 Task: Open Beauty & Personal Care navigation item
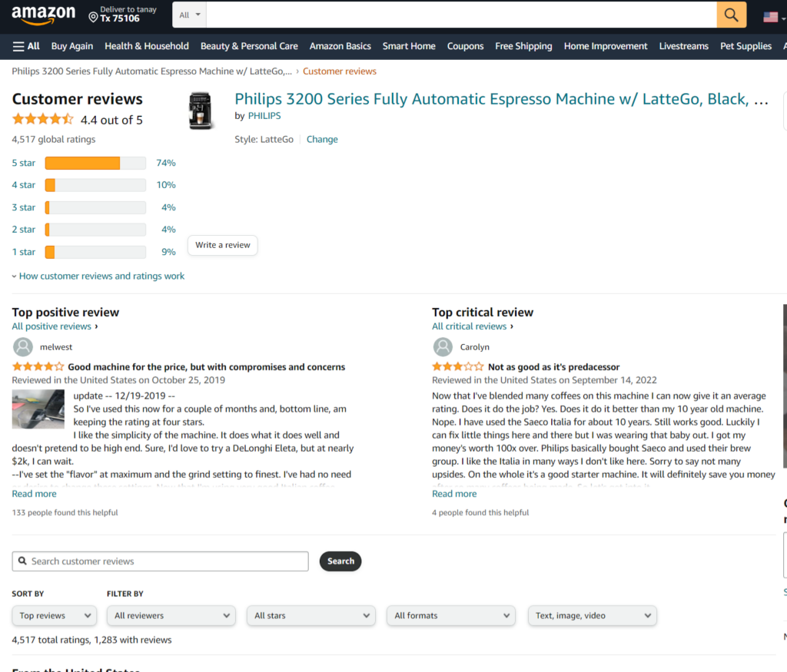[x=249, y=46]
